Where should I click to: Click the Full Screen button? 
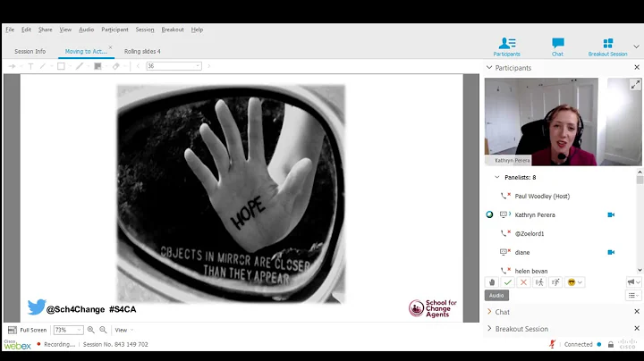pos(28,330)
